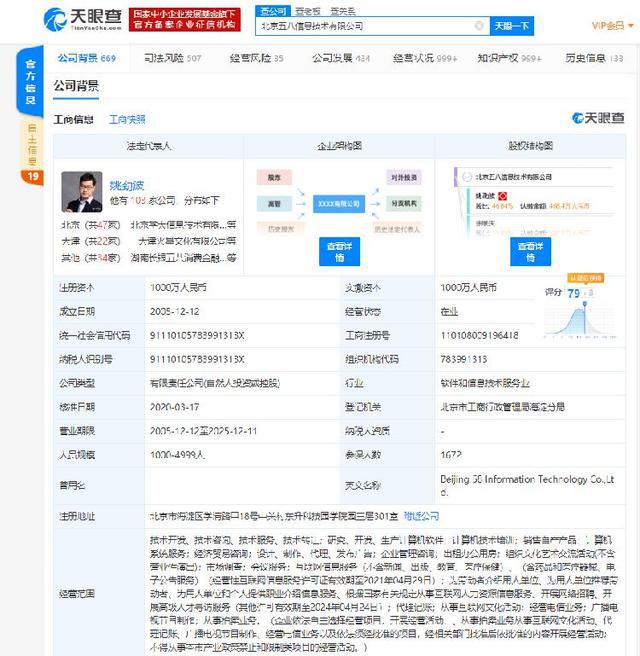Open the 经营风险 35 tab
Viewport: 640px width, 656px height.
point(256,58)
